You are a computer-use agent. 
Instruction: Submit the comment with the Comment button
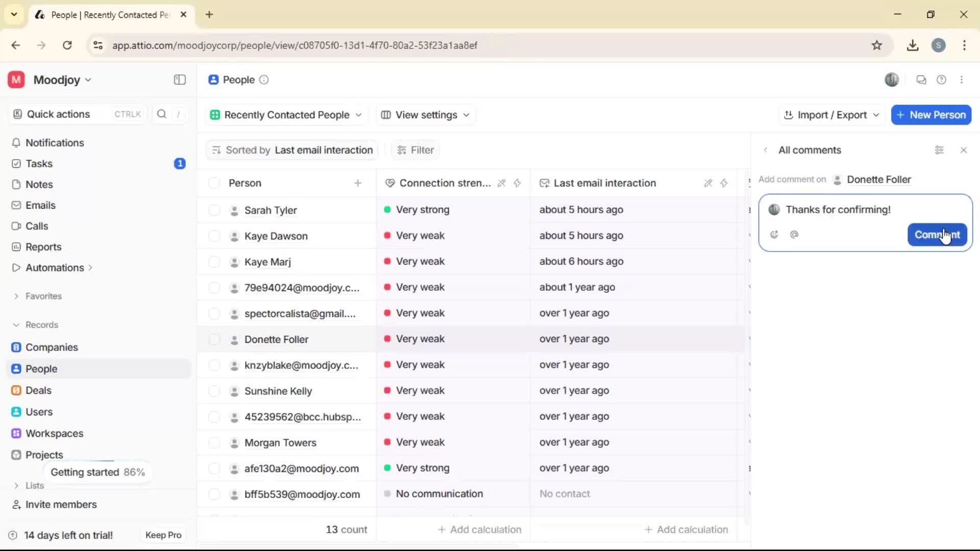point(937,235)
